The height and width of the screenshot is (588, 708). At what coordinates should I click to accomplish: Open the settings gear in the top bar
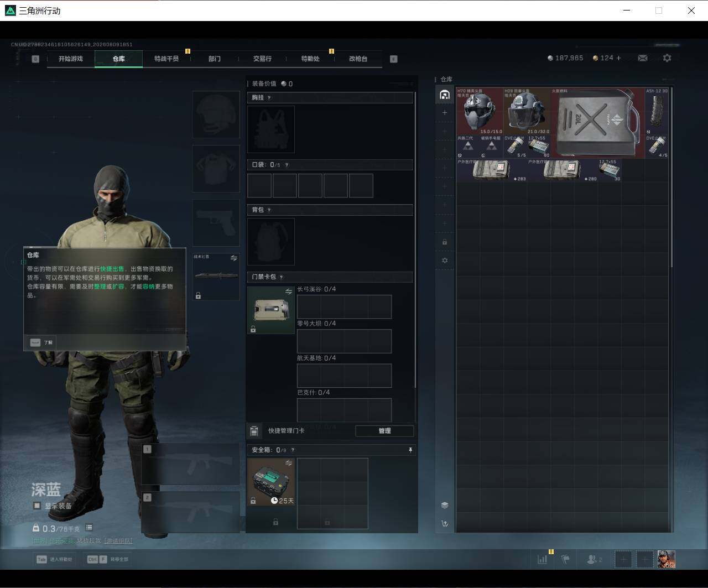(x=667, y=58)
